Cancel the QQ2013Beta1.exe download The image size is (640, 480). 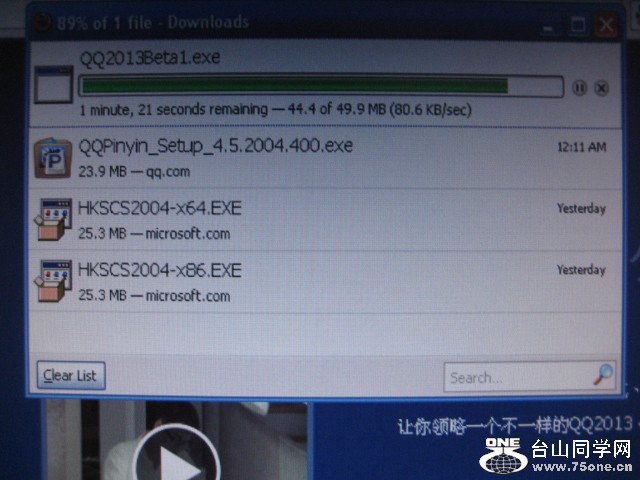click(601, 88)
